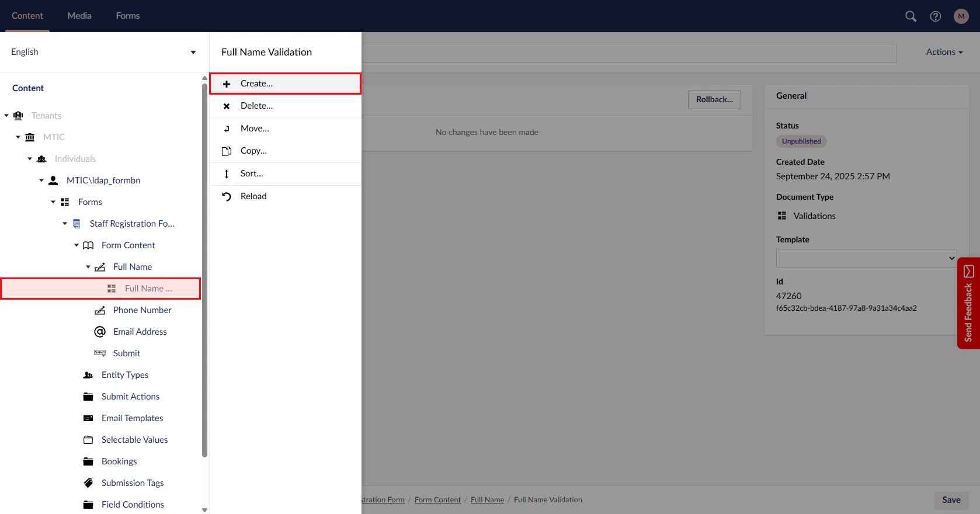
Task: Collapse the Tenants tree node
Action: 6,116
